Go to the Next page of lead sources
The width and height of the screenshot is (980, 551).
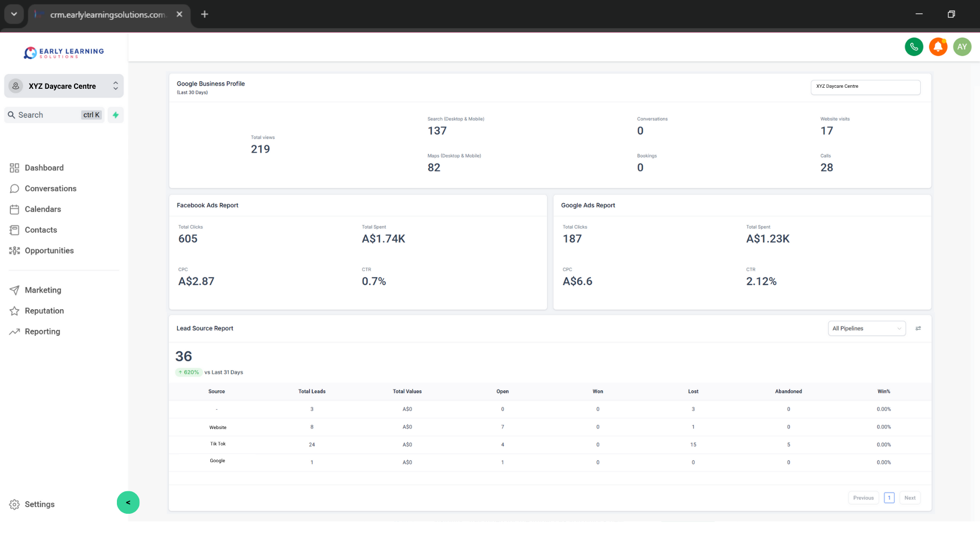(910, 497)
